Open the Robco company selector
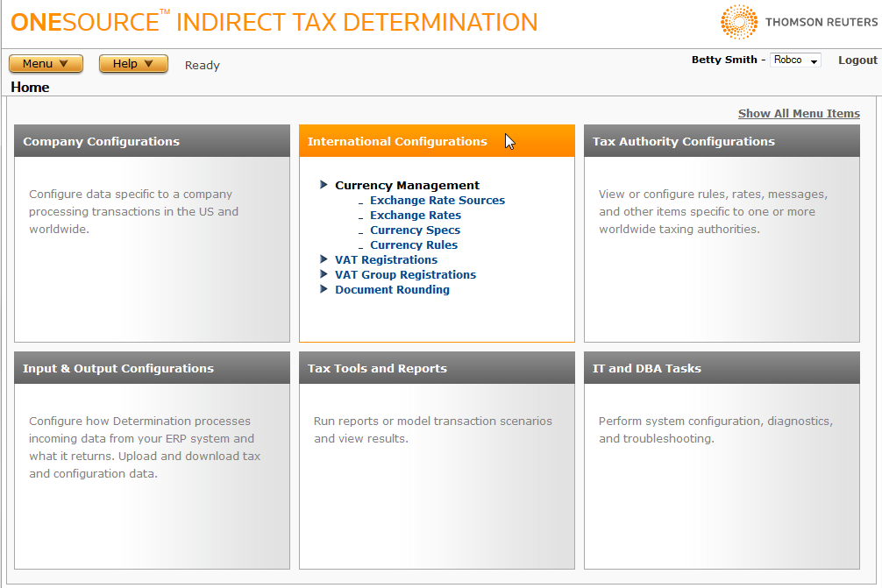This screenshot has width=882, height=588. (795, 60)
